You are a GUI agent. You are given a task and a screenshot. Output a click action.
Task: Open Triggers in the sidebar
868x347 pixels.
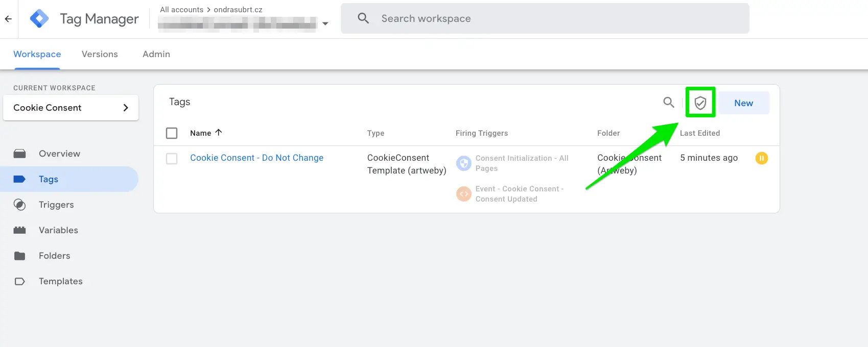coord(69,205)
